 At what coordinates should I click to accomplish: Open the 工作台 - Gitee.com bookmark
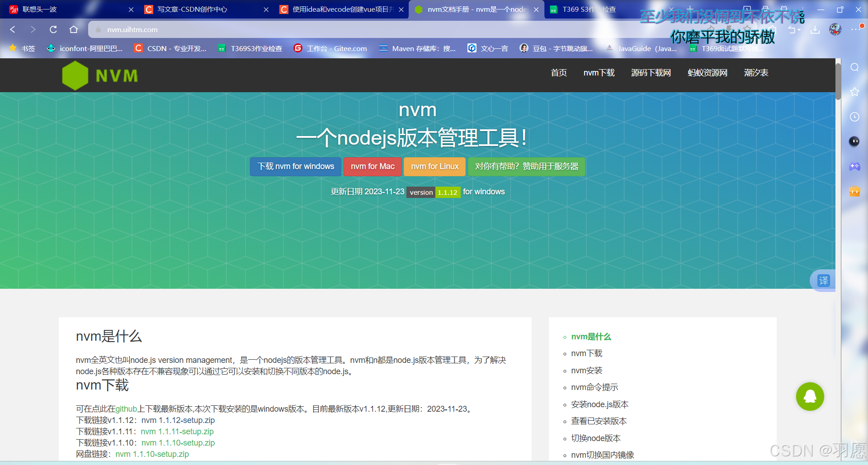point(330,48)
